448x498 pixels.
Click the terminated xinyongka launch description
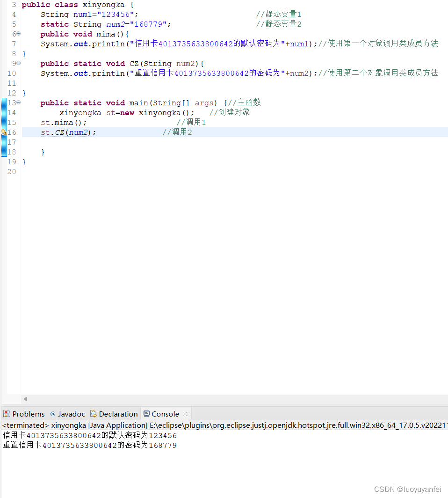pos(224,425)
